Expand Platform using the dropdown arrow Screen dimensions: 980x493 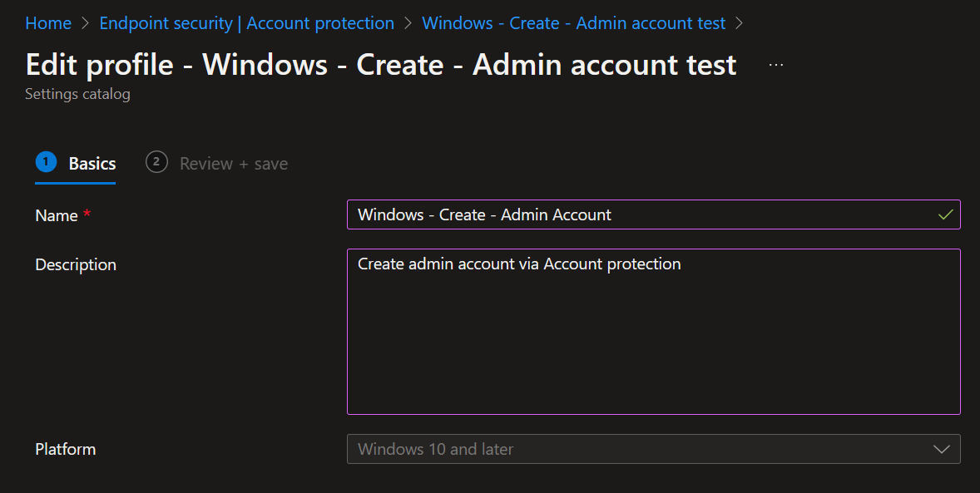(942, 449)
